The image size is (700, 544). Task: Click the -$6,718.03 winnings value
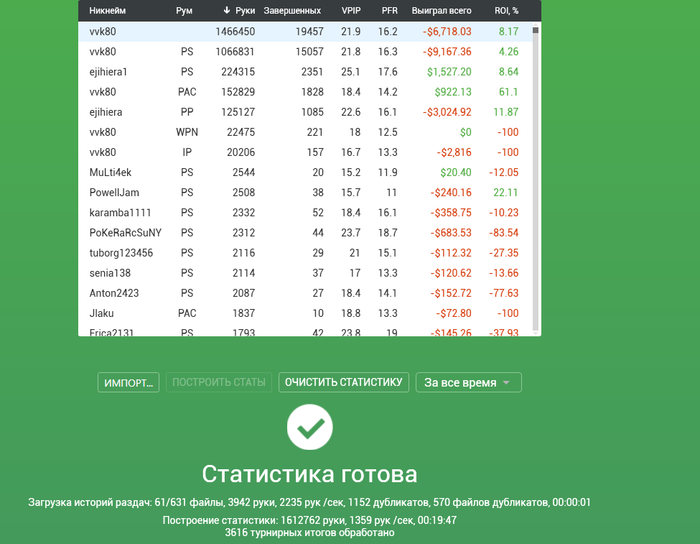pyautogui.click(x=447, y=32)
